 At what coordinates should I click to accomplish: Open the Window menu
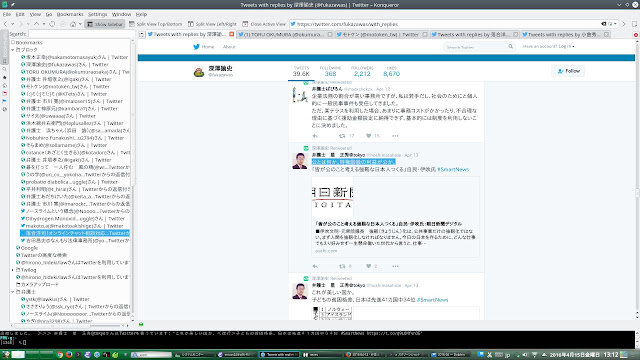(x=121, y=14)
